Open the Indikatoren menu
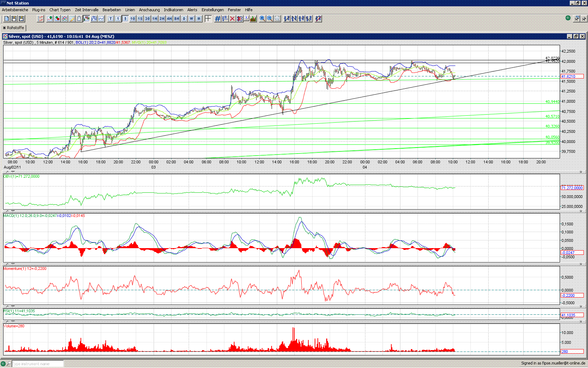The image size is (588, 368). click(x=174, y=10)
